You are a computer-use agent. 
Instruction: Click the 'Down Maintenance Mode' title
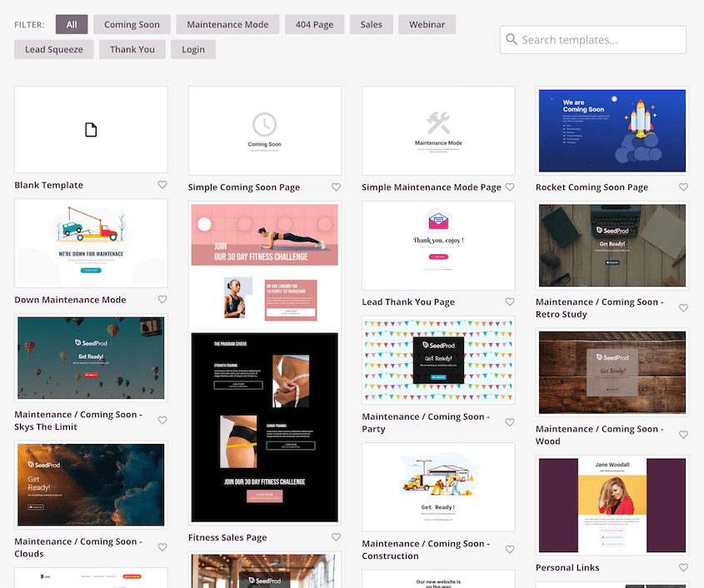(70, 299)
